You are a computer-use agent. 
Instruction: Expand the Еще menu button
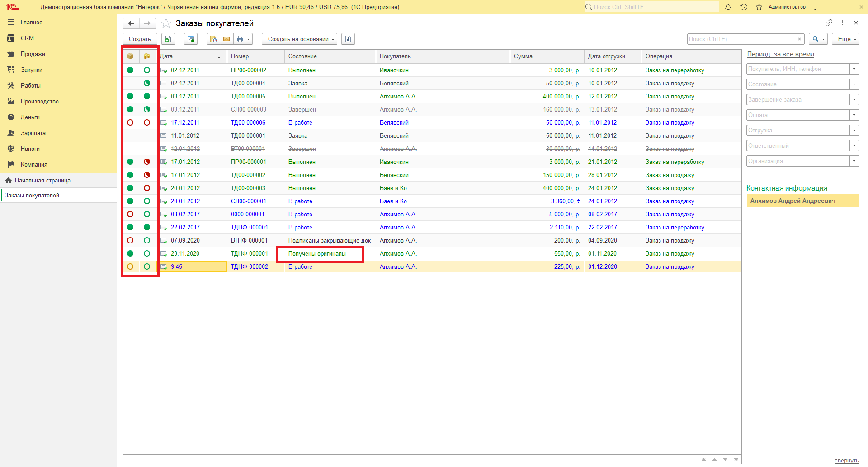pos(845,39)
